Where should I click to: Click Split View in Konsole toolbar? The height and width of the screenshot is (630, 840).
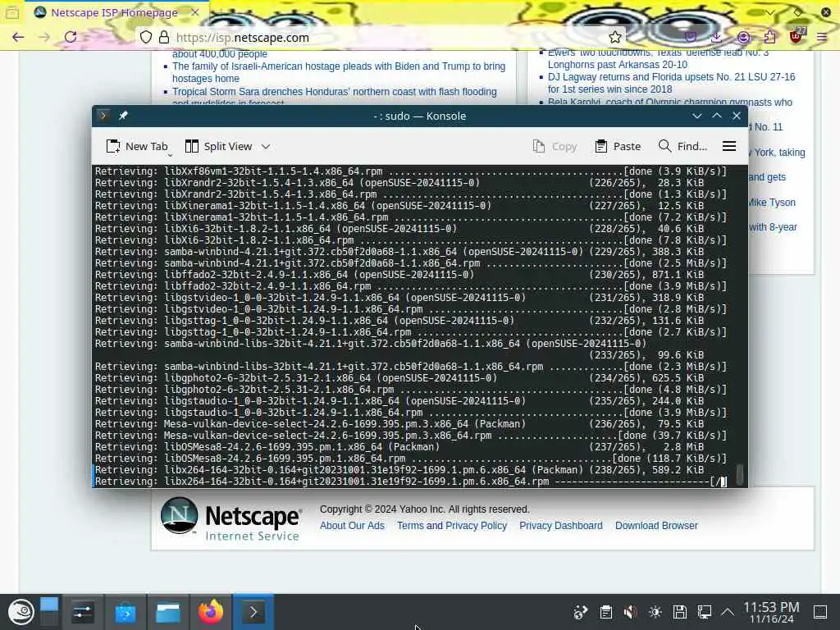point(218,146)
